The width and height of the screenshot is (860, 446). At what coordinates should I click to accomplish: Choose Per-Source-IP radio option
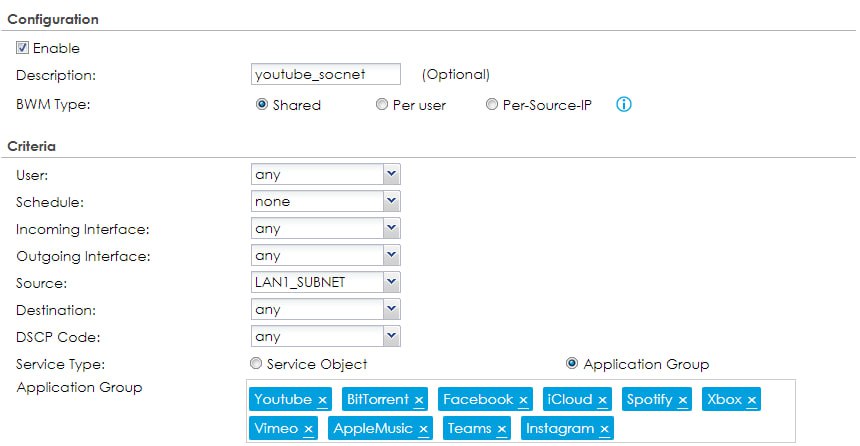tap(491, 105)
